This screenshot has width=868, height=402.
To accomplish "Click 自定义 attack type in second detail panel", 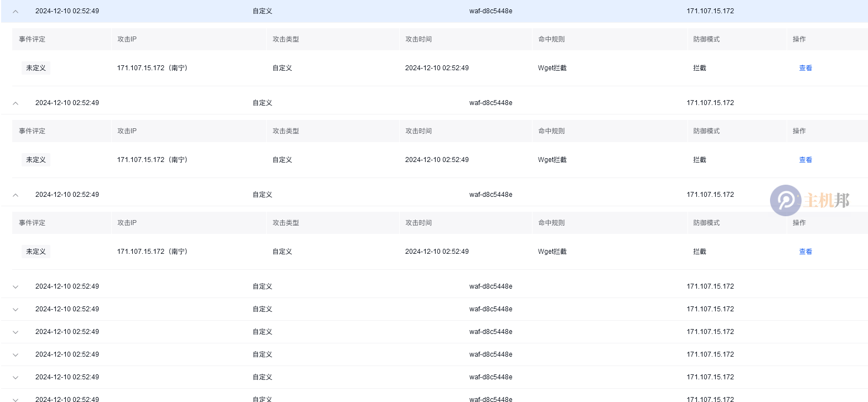I will click(282, 160).
